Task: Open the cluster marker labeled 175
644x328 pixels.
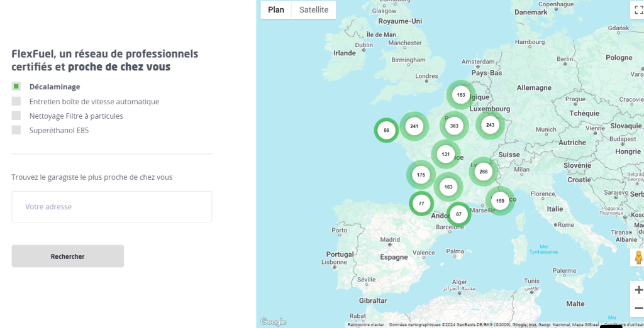Action: click(421, 175)
